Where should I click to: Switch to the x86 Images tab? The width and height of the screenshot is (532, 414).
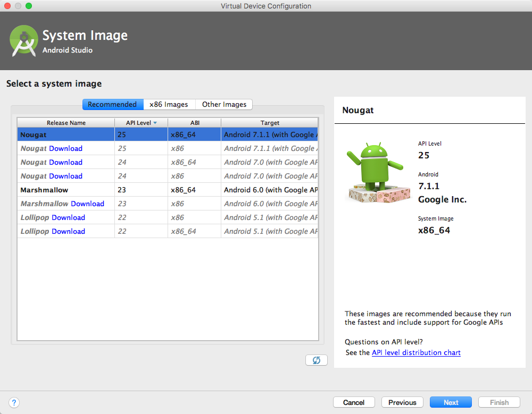point(169,105)
